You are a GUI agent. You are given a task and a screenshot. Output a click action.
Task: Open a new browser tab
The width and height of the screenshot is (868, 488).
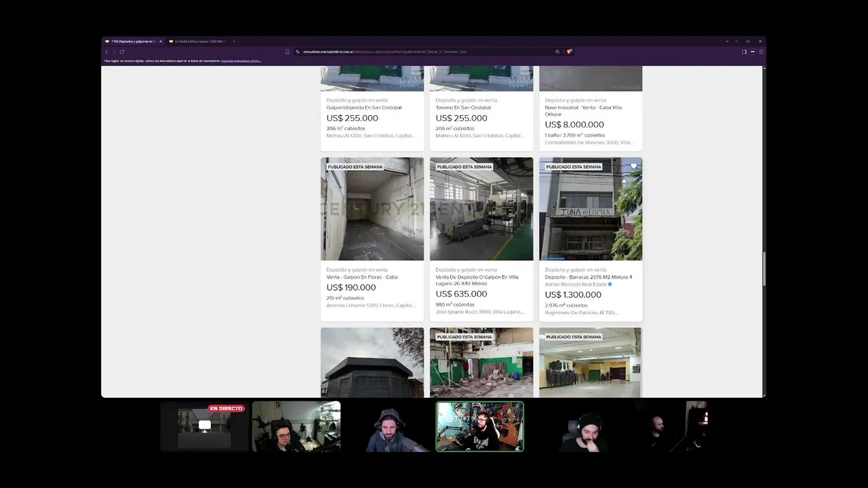coord(234,41)
